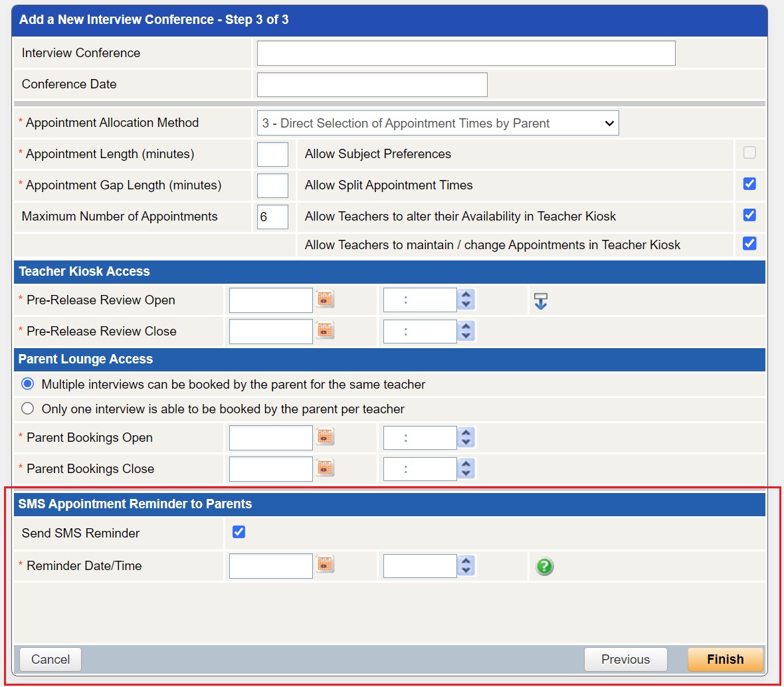784x687 pixels.
Task: Click the Cancel button
Action: [50, 659]
